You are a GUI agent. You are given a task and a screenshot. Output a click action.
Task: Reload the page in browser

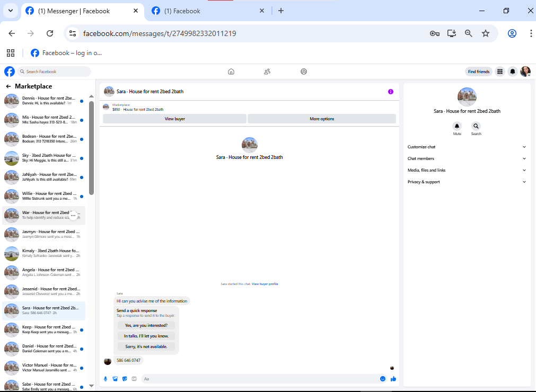(x=50, y=33)
